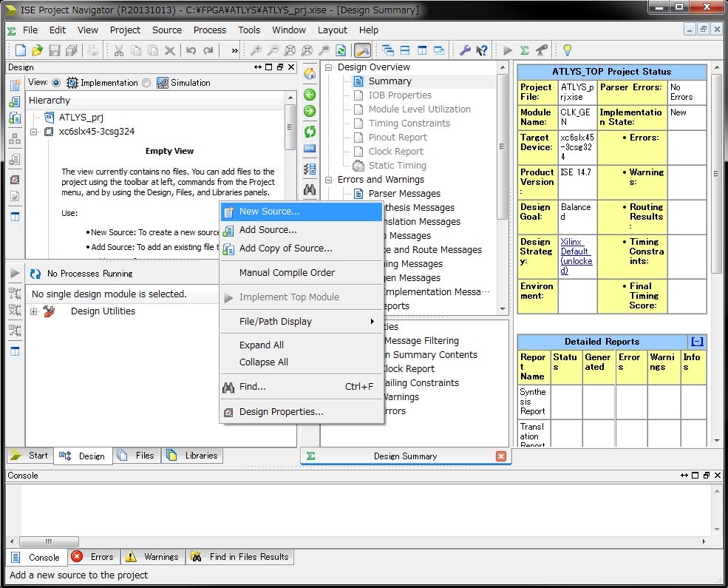Choose Collapse All from context menu
Image resolution: width=728 pixels, height=588 pixels.
point(302,362)
